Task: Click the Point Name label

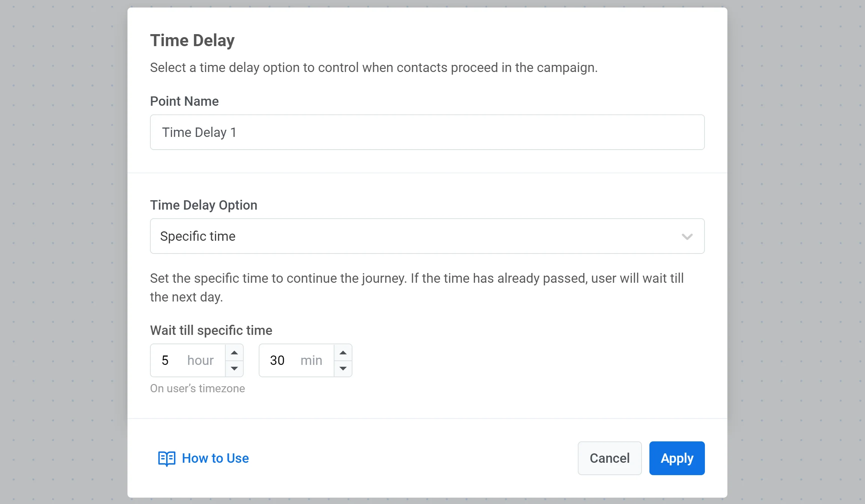Action: (184, 101)
